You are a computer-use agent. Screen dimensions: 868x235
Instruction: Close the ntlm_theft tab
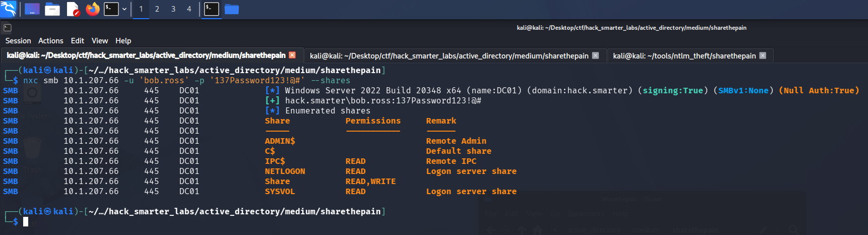(763, 55)
